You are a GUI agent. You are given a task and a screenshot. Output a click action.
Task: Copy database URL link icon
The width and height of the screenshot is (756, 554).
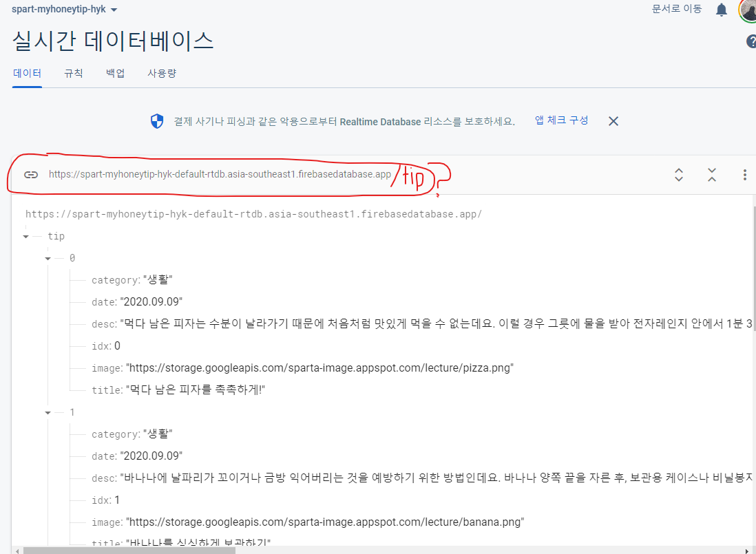click(x=31, y=174)
